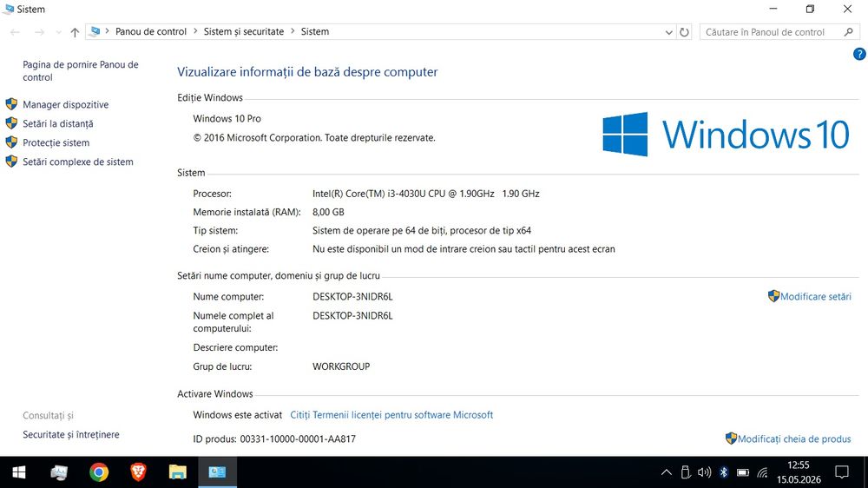This screenshot has width=868, height=488.
Task: Launch Brave browser from taskbar
Action: pos(138,472)
